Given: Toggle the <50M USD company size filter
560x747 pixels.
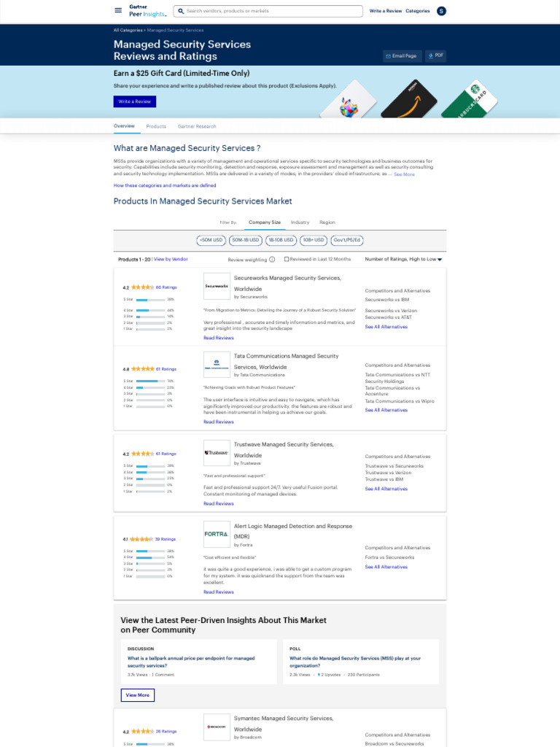Looking at the screenshot, I should click(211, 240).
